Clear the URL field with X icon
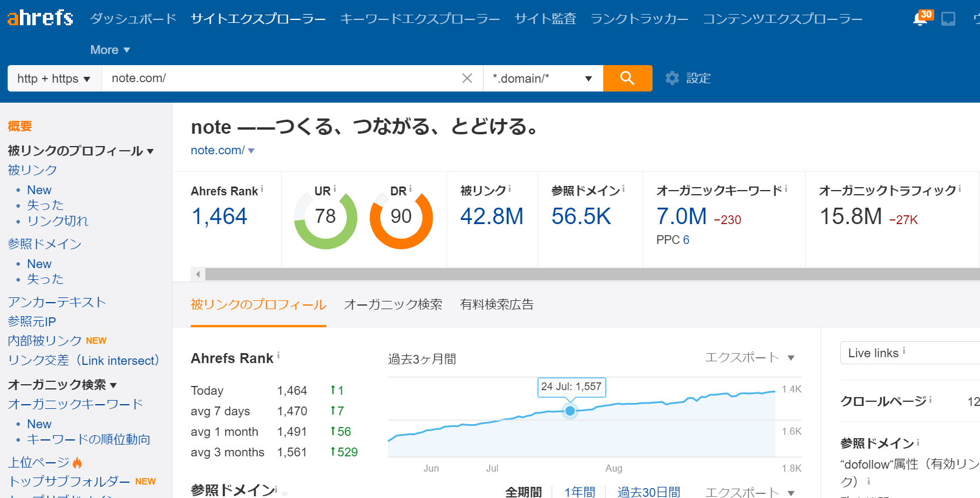 [467, 78]
